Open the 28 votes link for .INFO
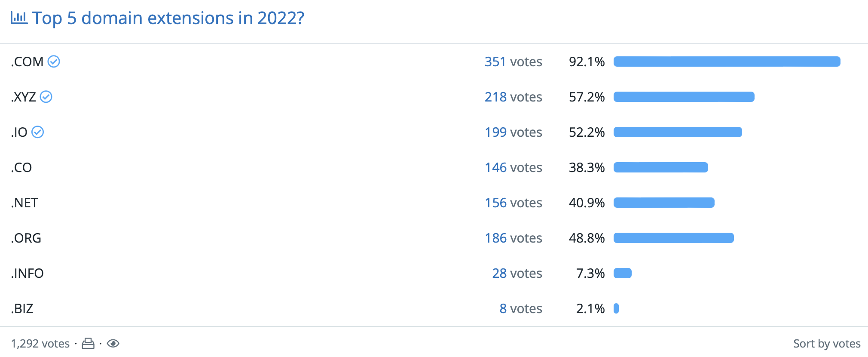The height and width of the screenshot is (357, 868). pos(517,274)
